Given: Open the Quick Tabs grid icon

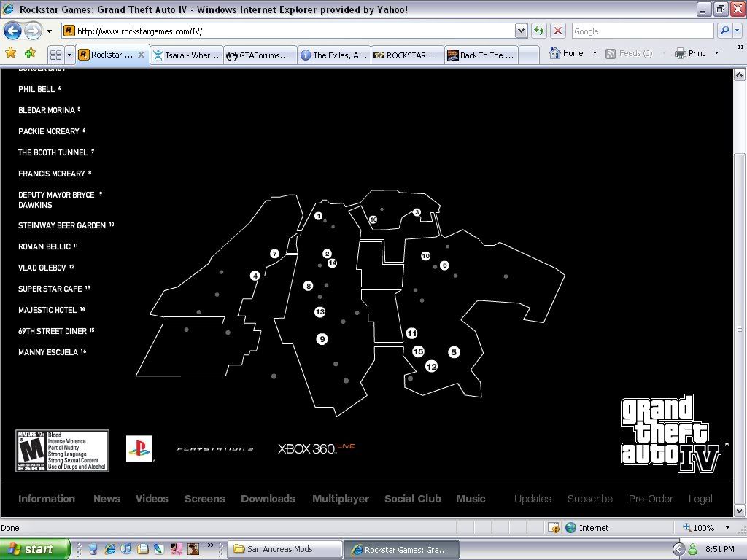Looking at the screenshot, I should click(x=55, y=55).
